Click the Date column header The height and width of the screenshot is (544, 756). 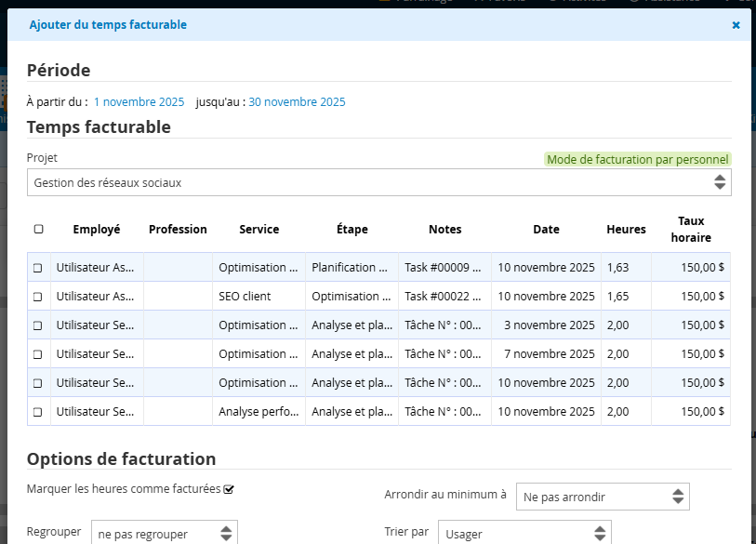pyautogui.click(x=546, y=229)
